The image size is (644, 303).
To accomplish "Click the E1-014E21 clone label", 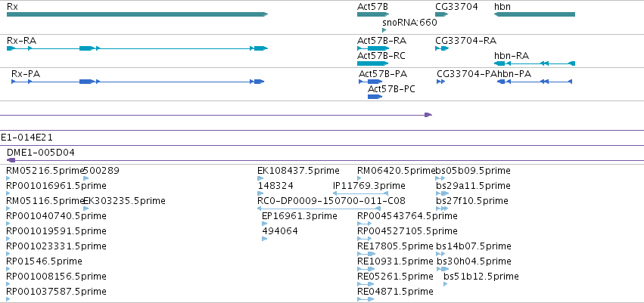I will coord(26,138).
